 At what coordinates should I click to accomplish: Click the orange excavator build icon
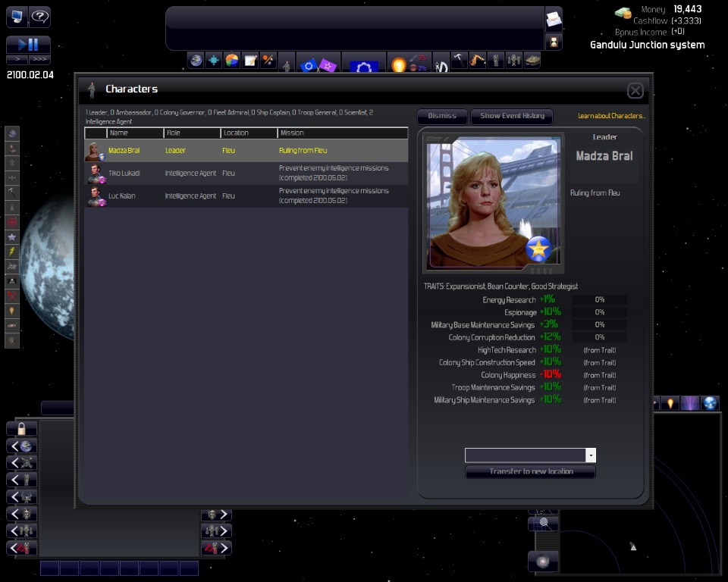coord(477,61)
